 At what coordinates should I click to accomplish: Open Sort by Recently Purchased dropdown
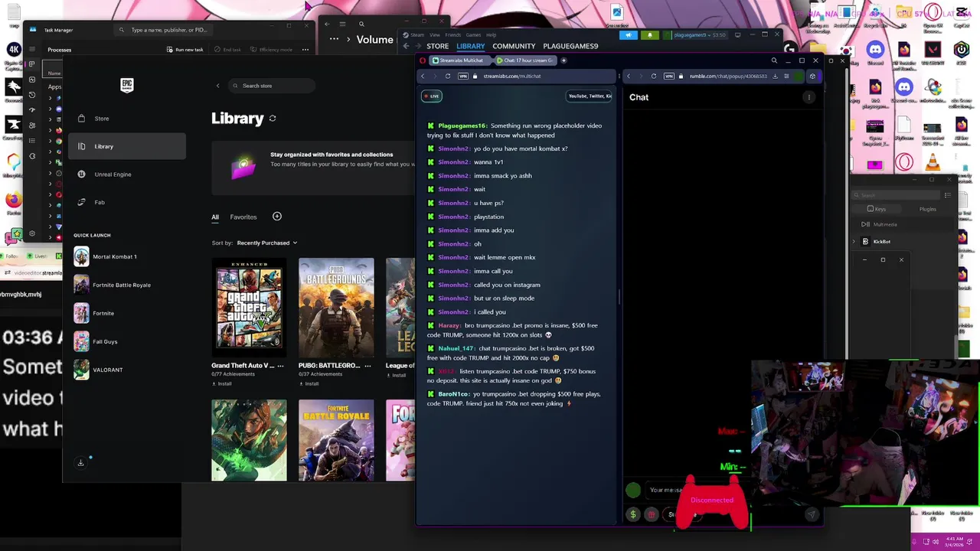click(266, 243)
